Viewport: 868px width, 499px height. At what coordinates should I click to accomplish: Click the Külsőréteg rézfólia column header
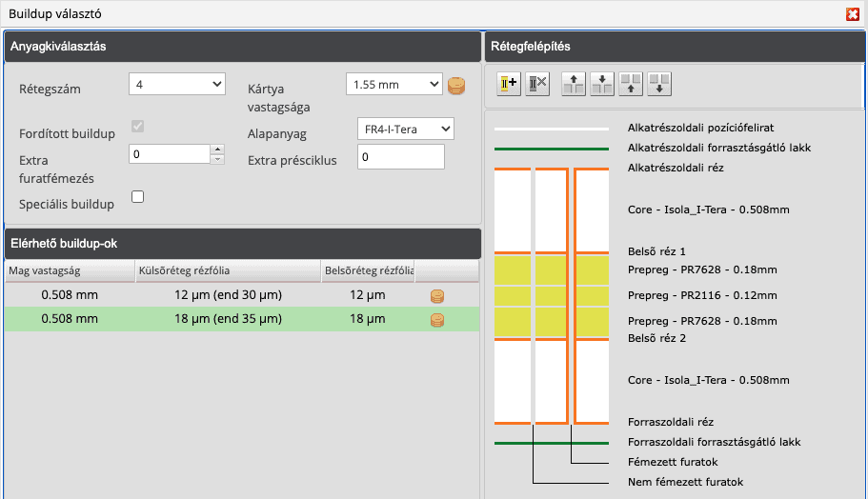(227, 272)
